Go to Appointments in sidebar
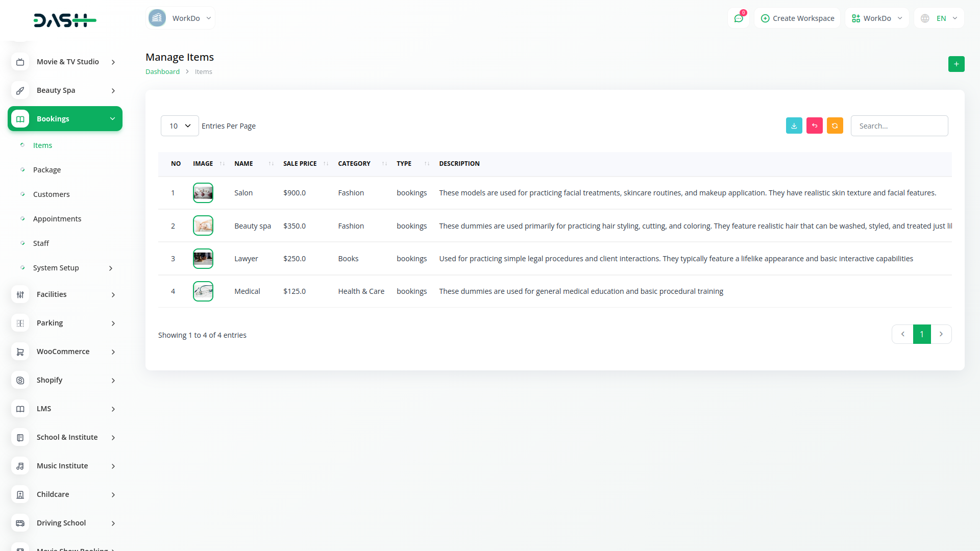Viewport: 980px width, 551px height. coord(57,219)
